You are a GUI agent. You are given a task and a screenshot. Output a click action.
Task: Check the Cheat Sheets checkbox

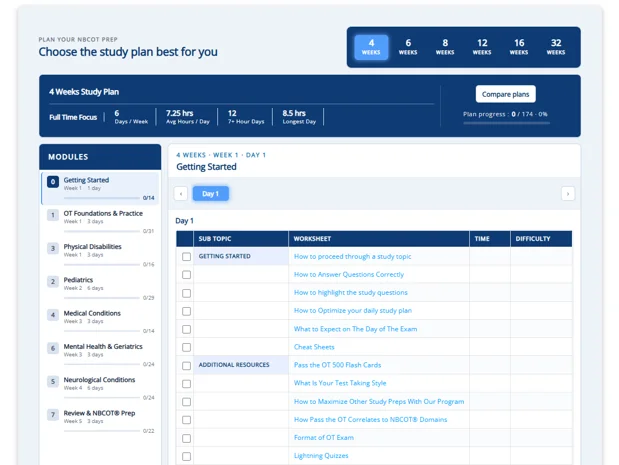[x=186, y=347]
